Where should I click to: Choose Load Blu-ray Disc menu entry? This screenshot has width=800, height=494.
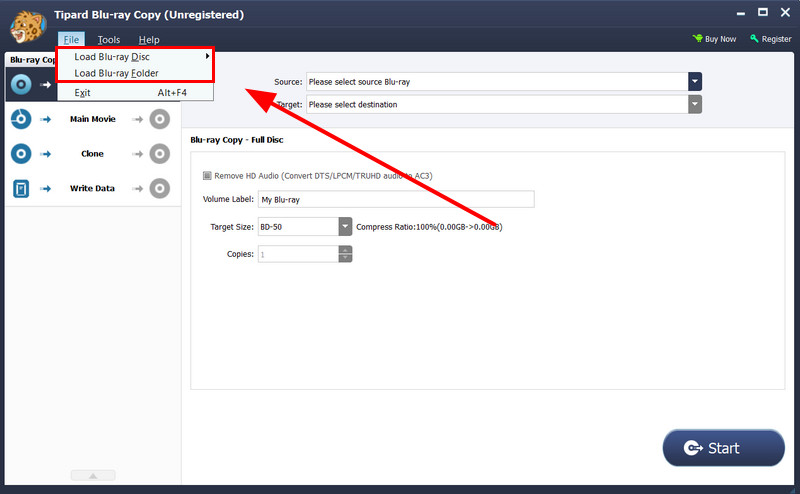(x=135, y=57)
